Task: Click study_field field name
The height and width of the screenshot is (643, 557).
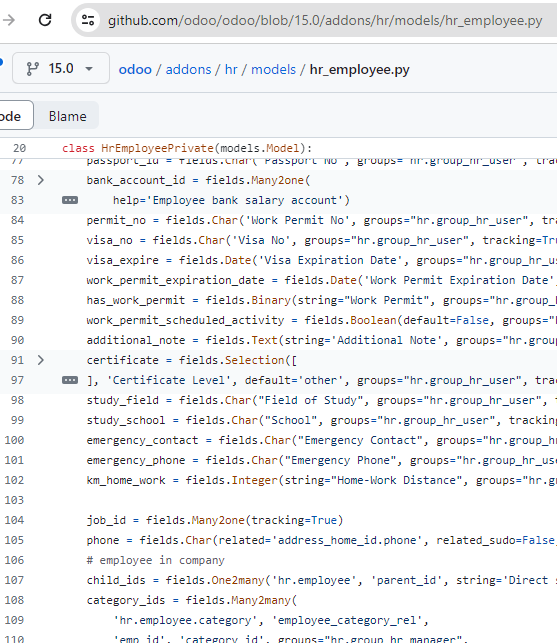Action: [x=123, y=400]
